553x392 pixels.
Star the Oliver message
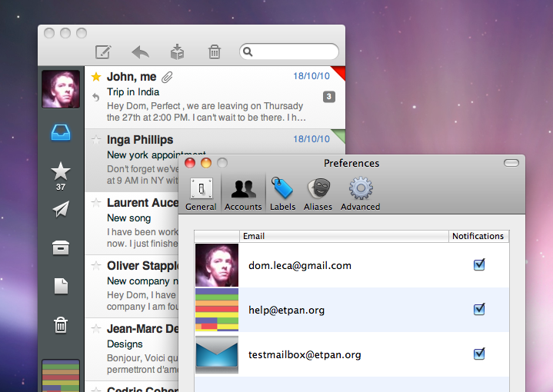click(96, 266)
